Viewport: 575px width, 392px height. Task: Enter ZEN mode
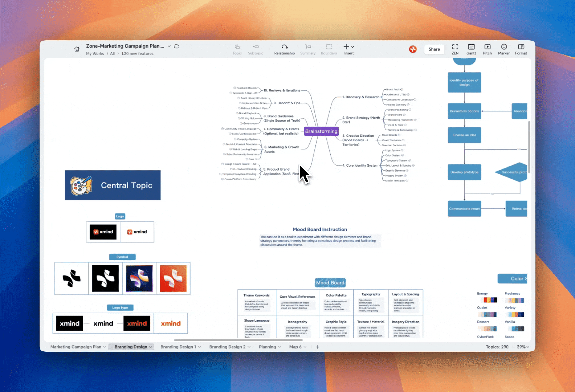pos(455,49)
